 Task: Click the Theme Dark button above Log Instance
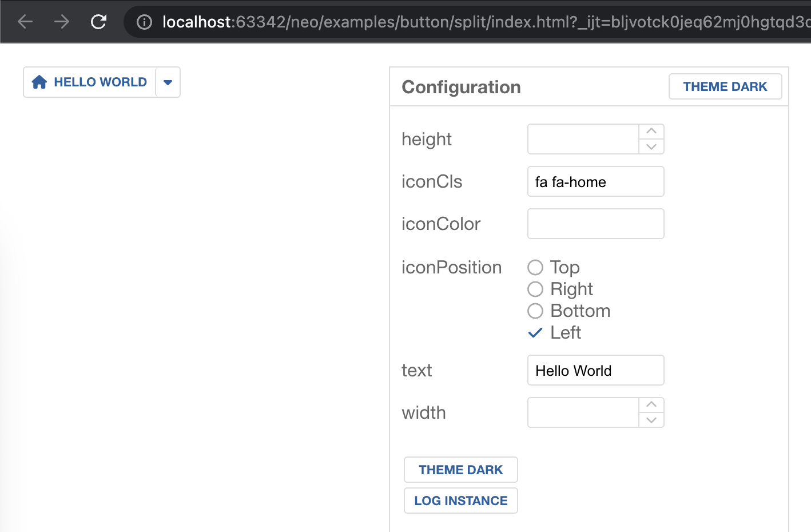[461, 470]
